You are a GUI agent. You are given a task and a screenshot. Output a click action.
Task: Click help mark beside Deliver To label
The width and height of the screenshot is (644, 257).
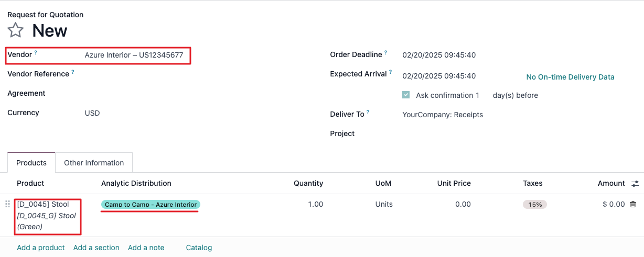click(368, 113)
